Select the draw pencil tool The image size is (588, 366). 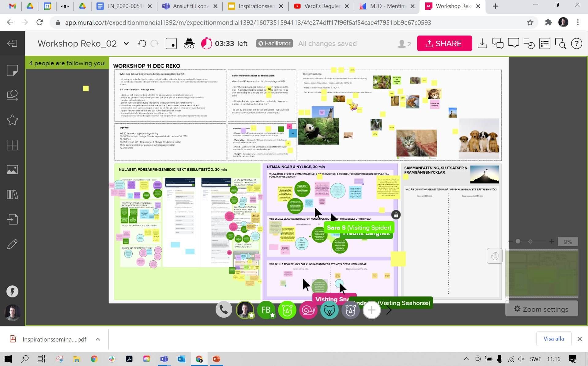click(12, 244)
